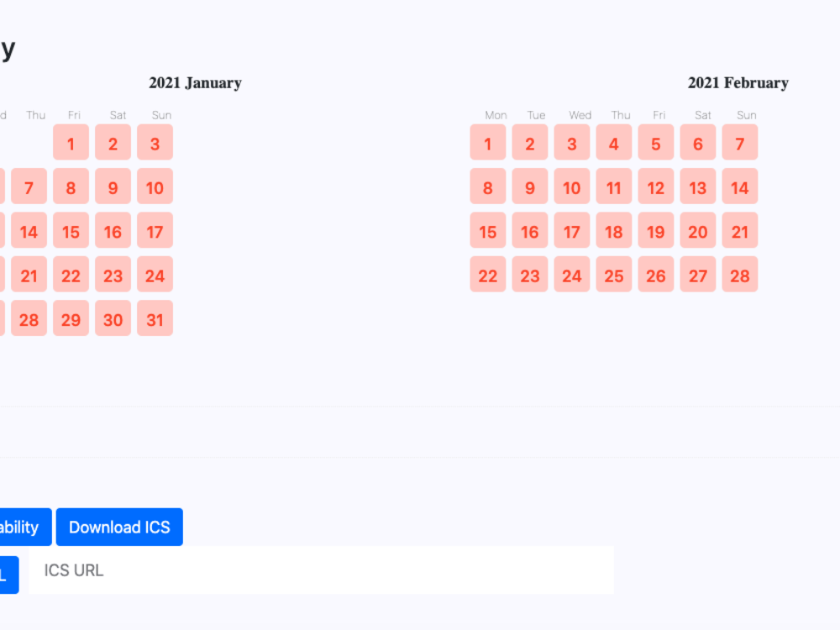Select February 19 in calendar
Image resolution: width=840 pixels, height=630 pixels.
tap(656, 230)
